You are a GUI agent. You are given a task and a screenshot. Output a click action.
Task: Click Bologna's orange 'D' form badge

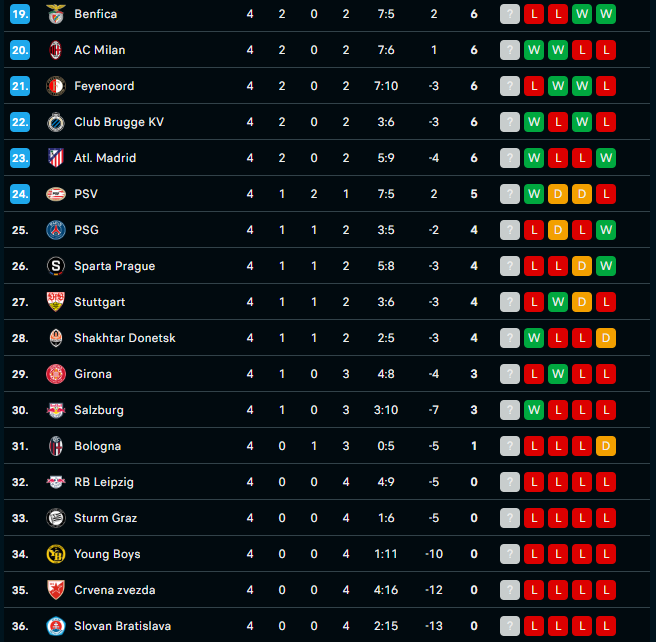coord(605,446)
